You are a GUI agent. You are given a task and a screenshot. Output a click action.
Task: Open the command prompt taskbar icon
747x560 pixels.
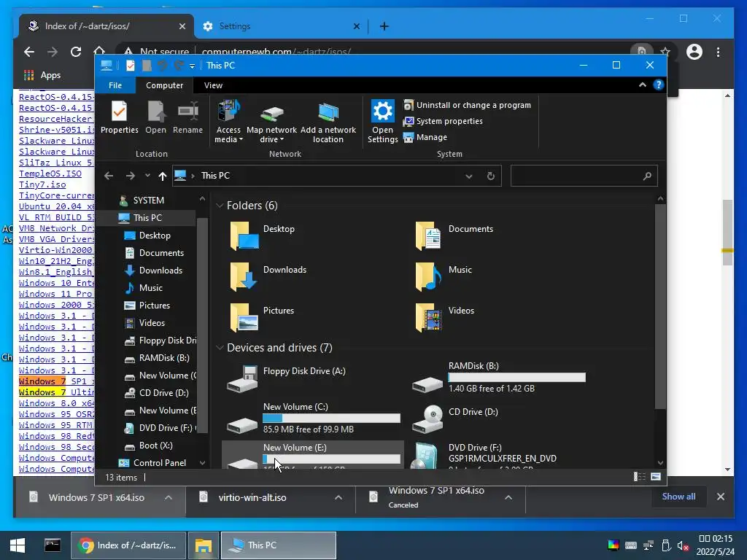point(53,545)
